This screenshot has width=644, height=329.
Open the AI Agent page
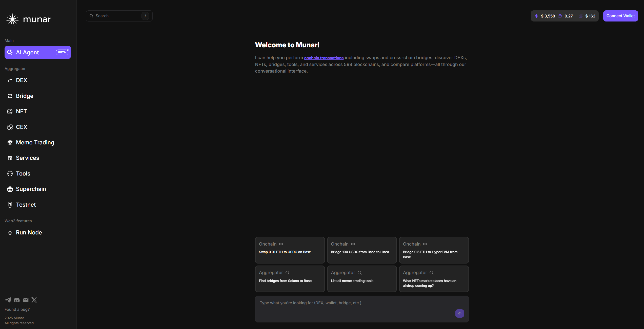(38, 52)
